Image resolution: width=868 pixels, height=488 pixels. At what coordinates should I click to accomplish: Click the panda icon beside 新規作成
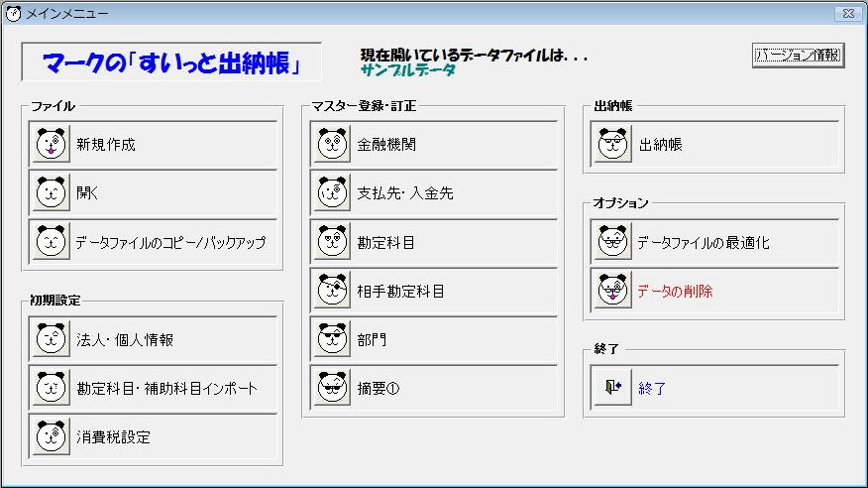(51, 145)
